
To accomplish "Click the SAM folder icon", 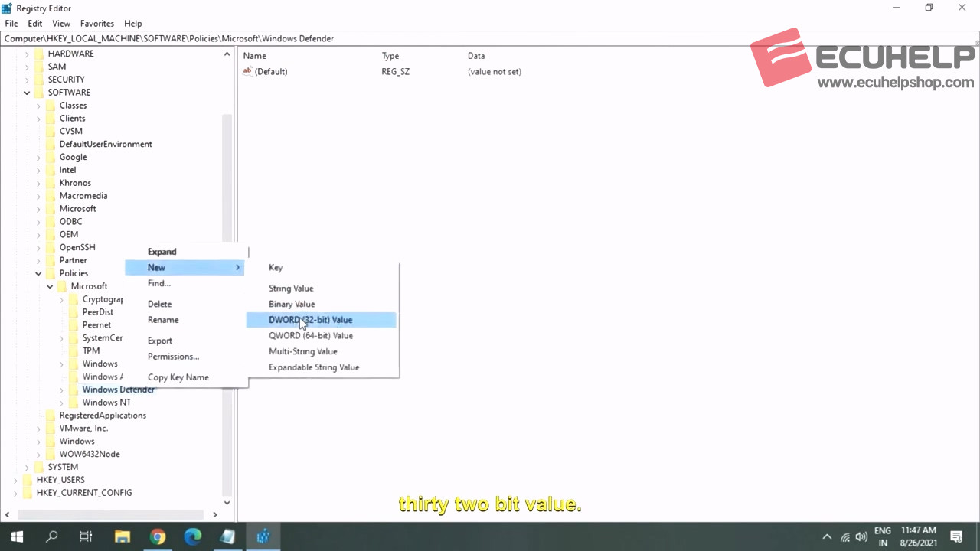I will point(38,67).
